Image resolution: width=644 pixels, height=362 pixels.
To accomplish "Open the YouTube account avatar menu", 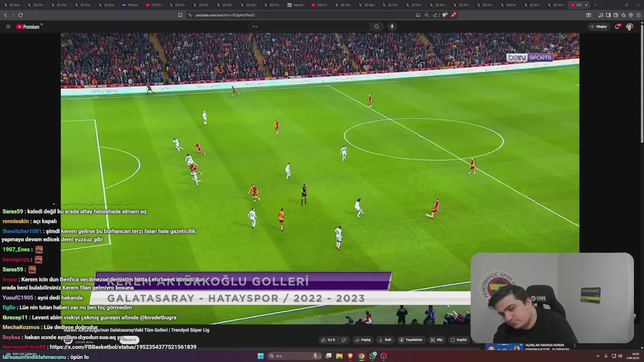I will click(x=629, y=27).
